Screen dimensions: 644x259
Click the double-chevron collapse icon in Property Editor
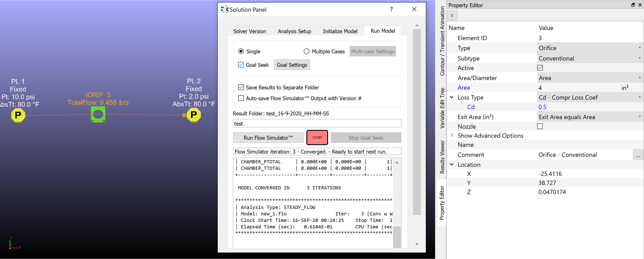(452, 15)
